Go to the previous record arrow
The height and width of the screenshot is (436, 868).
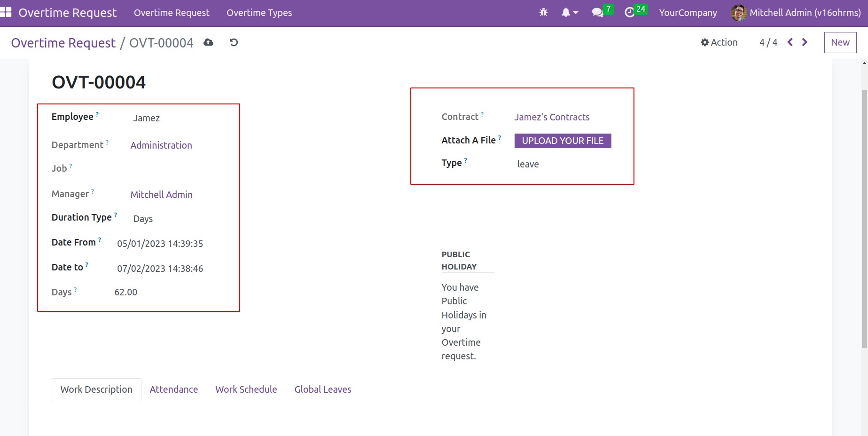click(x=790, y=42)
